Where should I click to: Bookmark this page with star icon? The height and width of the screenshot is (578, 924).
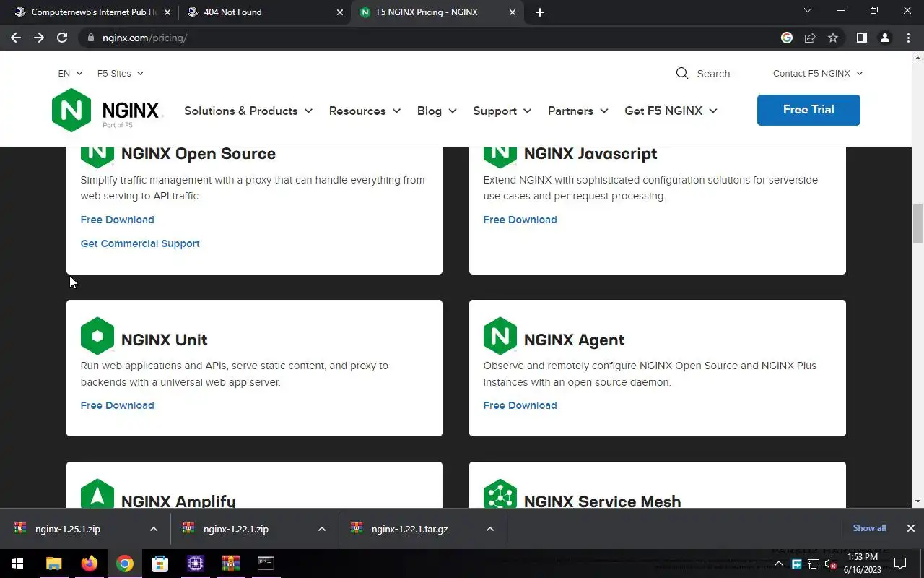[833, 38]
